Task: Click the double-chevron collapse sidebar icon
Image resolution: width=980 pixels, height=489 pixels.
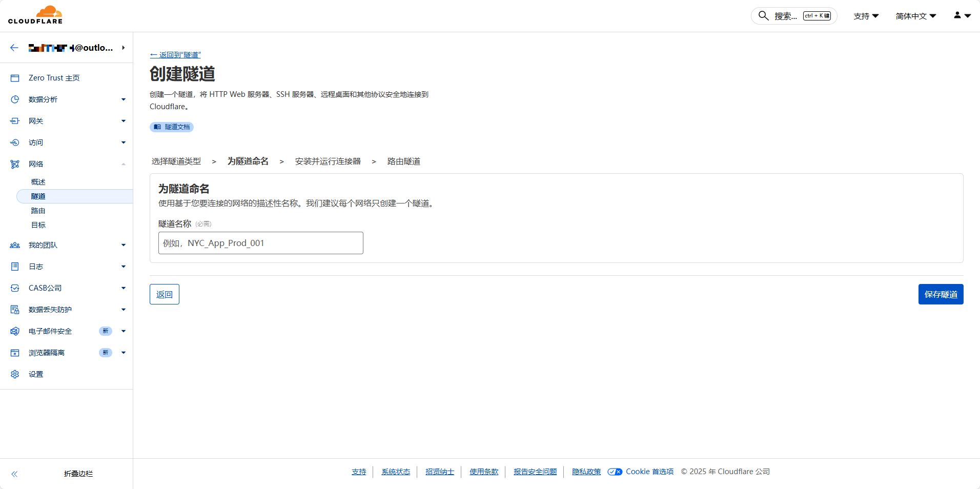Action: pyautogui.click(x=14, y=474)
